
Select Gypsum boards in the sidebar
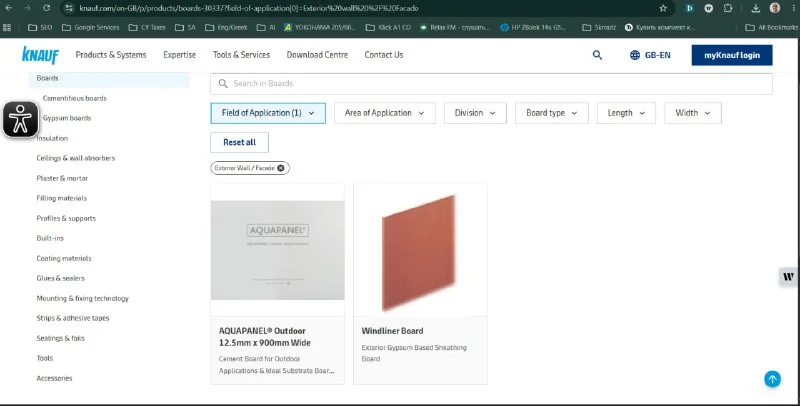[x=67, y=118]
